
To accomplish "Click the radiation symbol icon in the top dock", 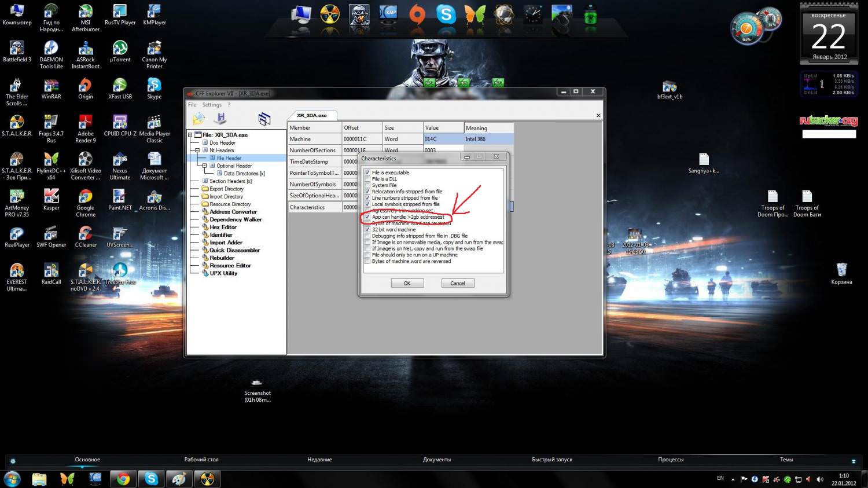I will coord(330,14).
